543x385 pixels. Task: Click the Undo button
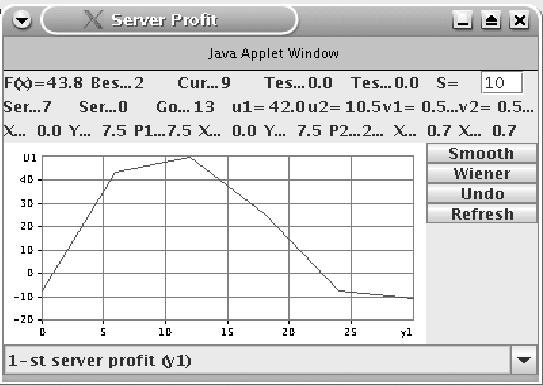pyautogui.click(x=481, y=194)
